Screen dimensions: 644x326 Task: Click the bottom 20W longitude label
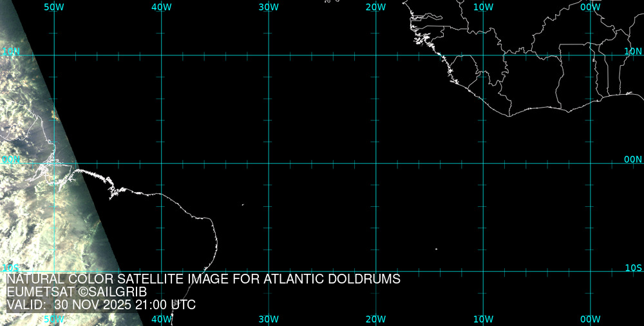point(375,319)
